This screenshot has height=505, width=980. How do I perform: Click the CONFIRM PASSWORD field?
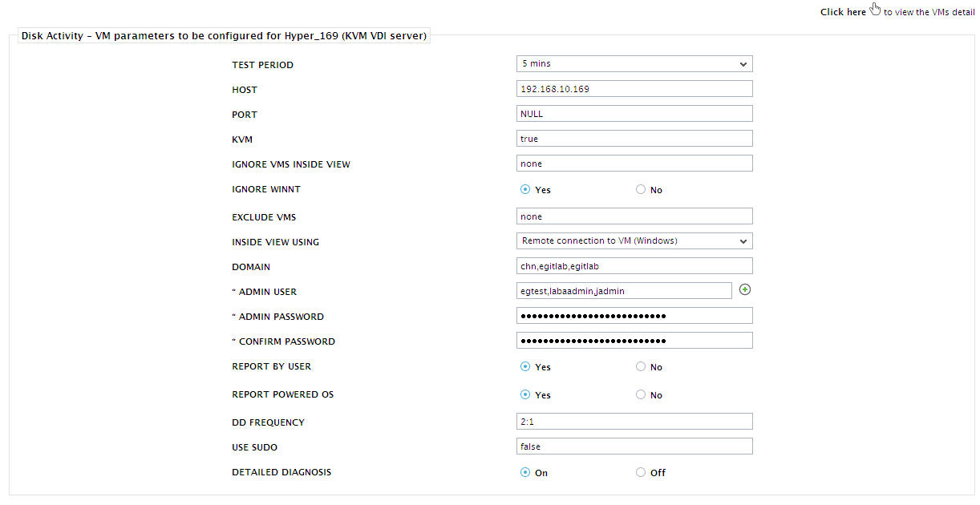click(x=634, y=341)
